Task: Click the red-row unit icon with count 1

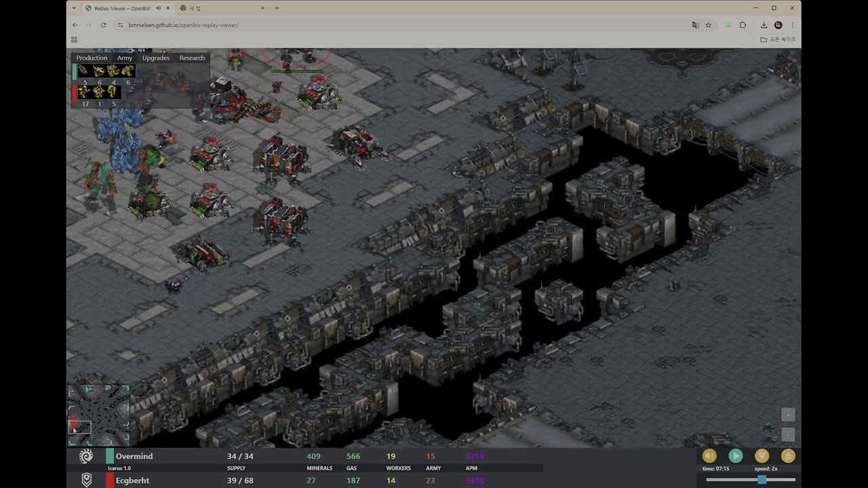Action: (99, 92)
